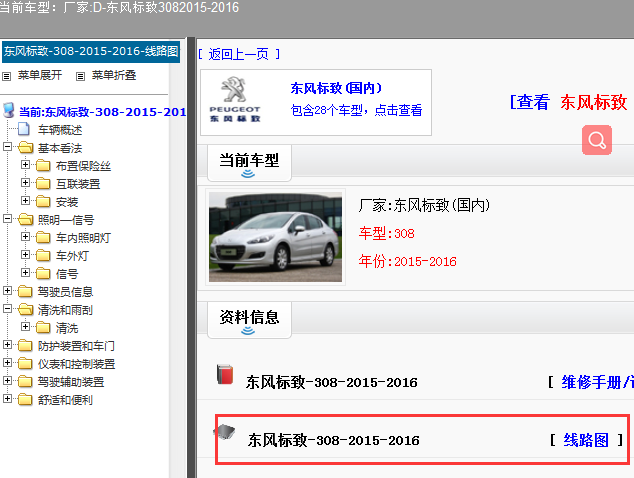This screenshot has width=634, height=478.
Task: Expand the 安装 tree node
Action: [25, 201]
